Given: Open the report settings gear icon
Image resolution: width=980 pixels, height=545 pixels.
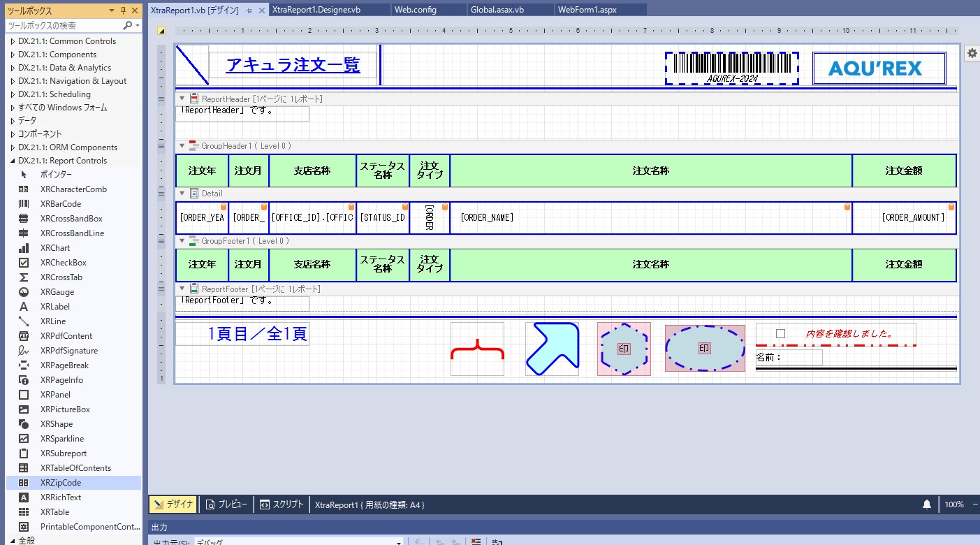Looking at the screenshot, I should pyautogui.click(x=972, y=53).
